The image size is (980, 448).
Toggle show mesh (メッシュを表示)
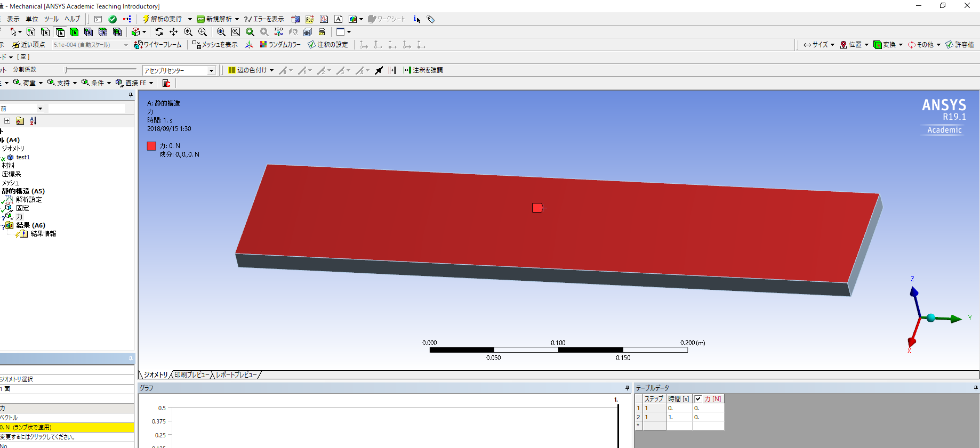click(215, 45)
